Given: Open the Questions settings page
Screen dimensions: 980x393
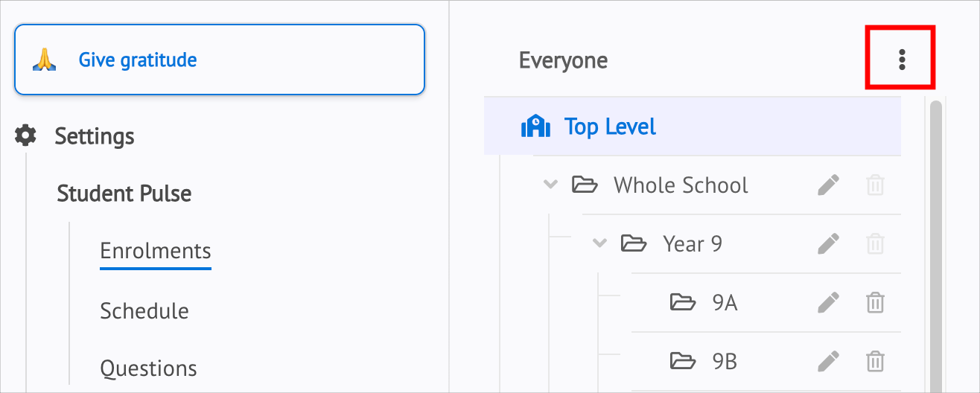Looking at the screenshot, I should click(x=149, y=368).
